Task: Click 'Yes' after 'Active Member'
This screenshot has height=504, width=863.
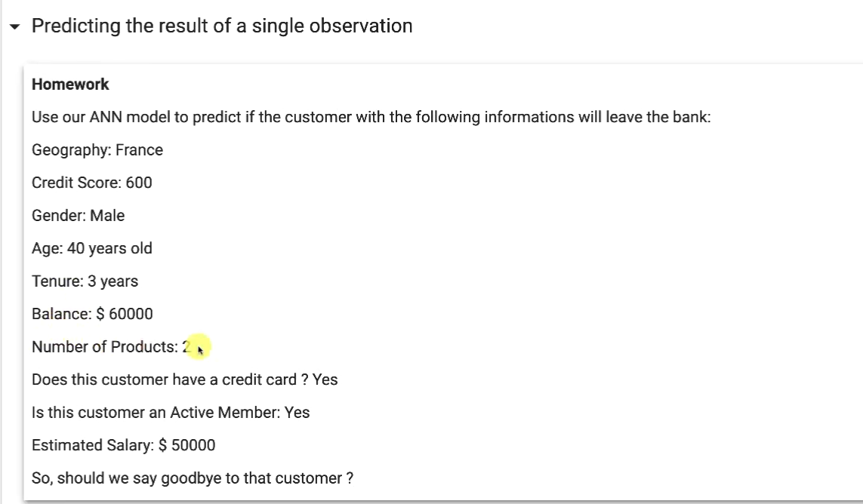Action: 297,413
